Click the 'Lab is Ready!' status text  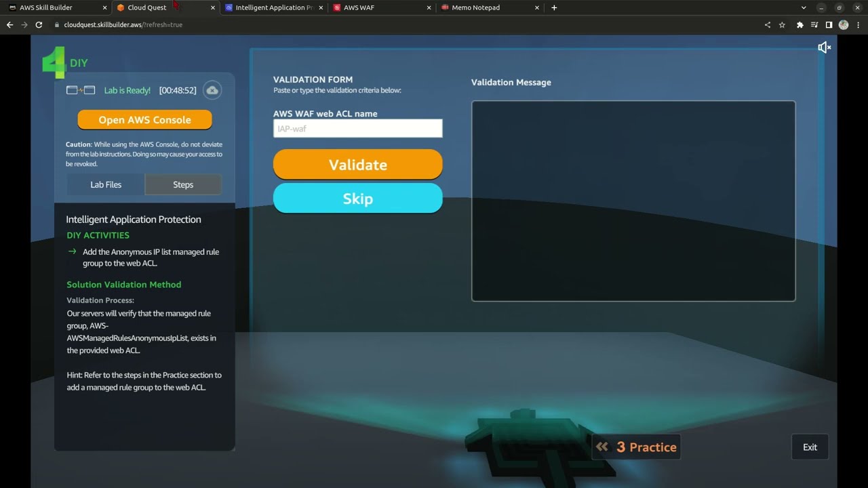pyautogui.click(x=127, y=90)
